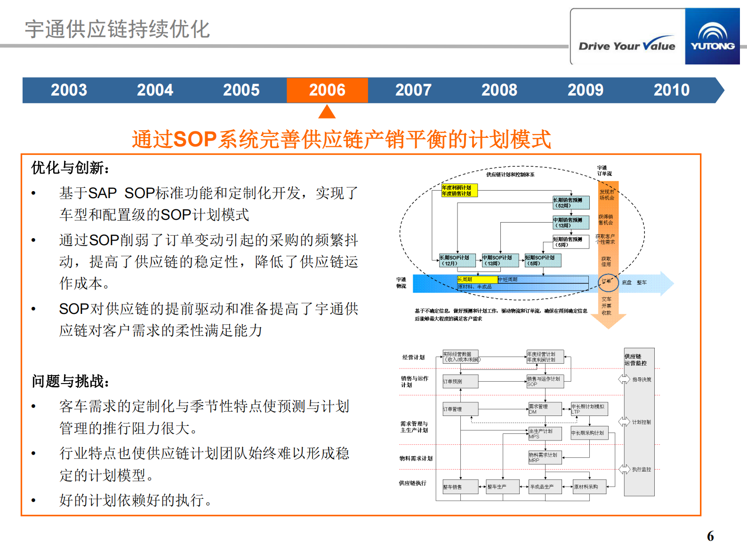The height and width of the screenshot is (560, 747).
Task: Click the bullet starting 行业特点也使供应链计划团队
Action: (x=204, y=464)
